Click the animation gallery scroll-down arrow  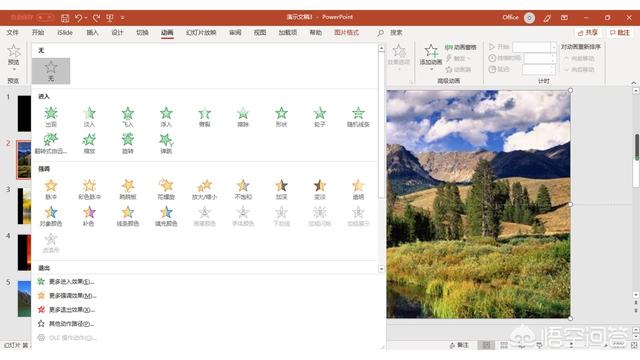coord(381,269)
